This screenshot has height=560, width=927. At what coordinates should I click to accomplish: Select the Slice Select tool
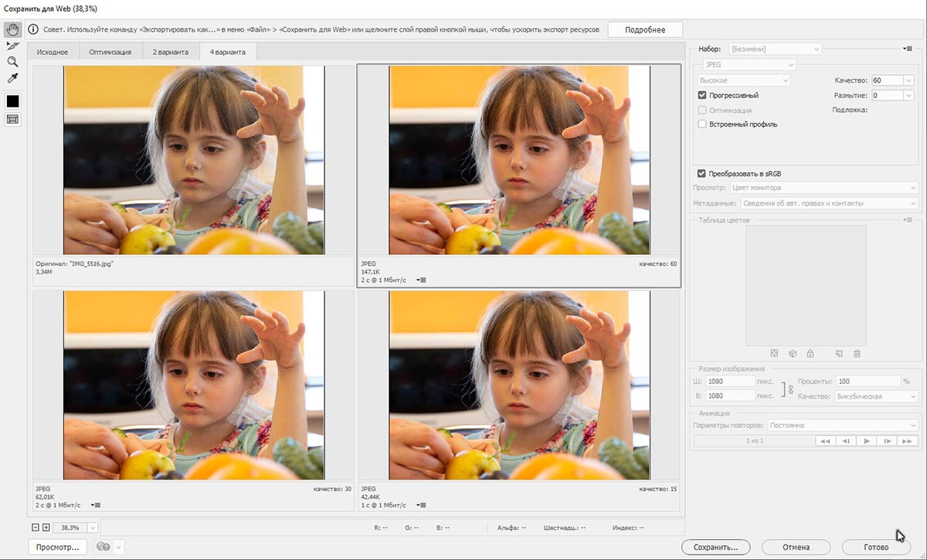[x=12, y=46]
